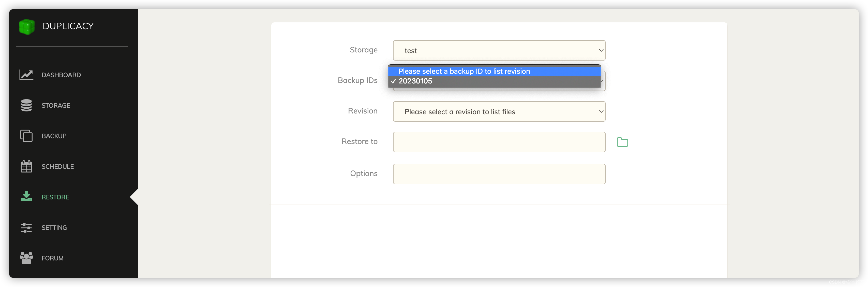
Task: Click the Schedule navigation icon
Action: 26,166
